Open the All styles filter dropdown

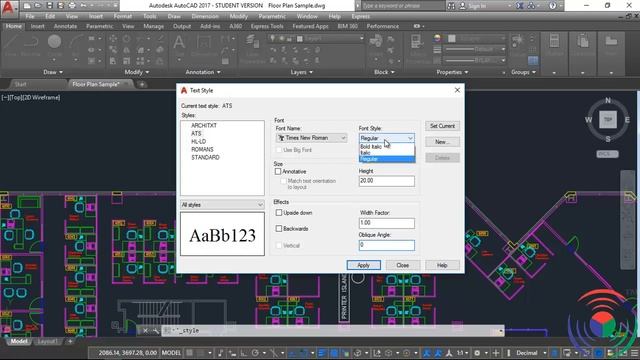click(x=222, y=204)
